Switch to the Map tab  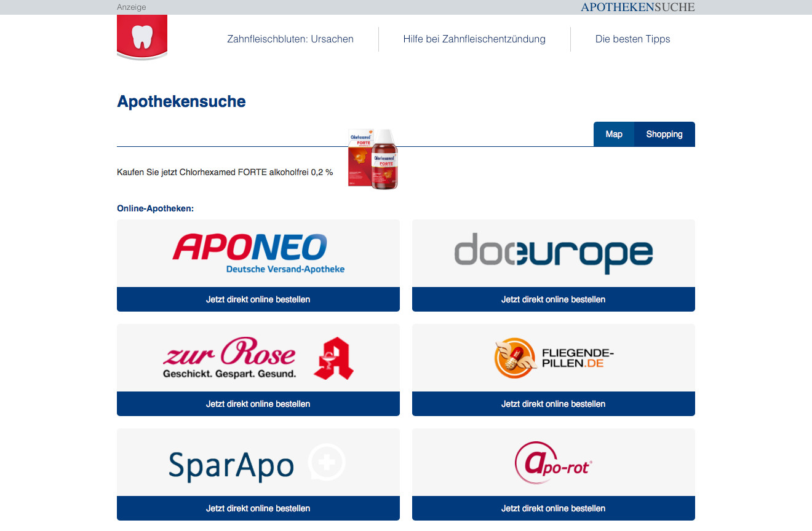point(614,134)
